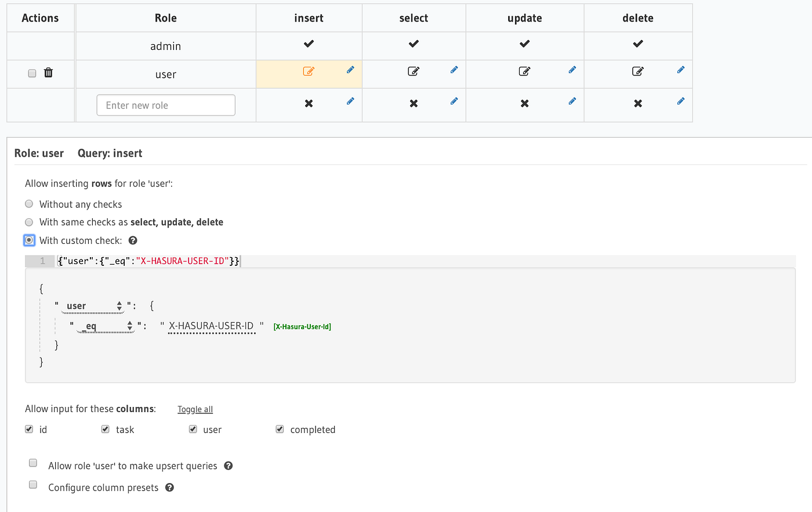Screen dimensions: 812x512
Task: Click the green [X-Hasura-User-Id] suggestion link
Action: point(302,326)
